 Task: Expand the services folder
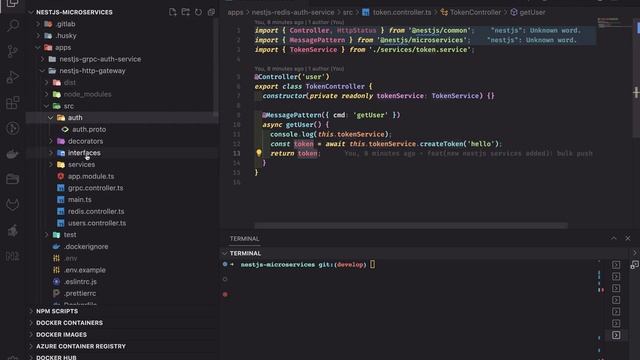(51, 164)
